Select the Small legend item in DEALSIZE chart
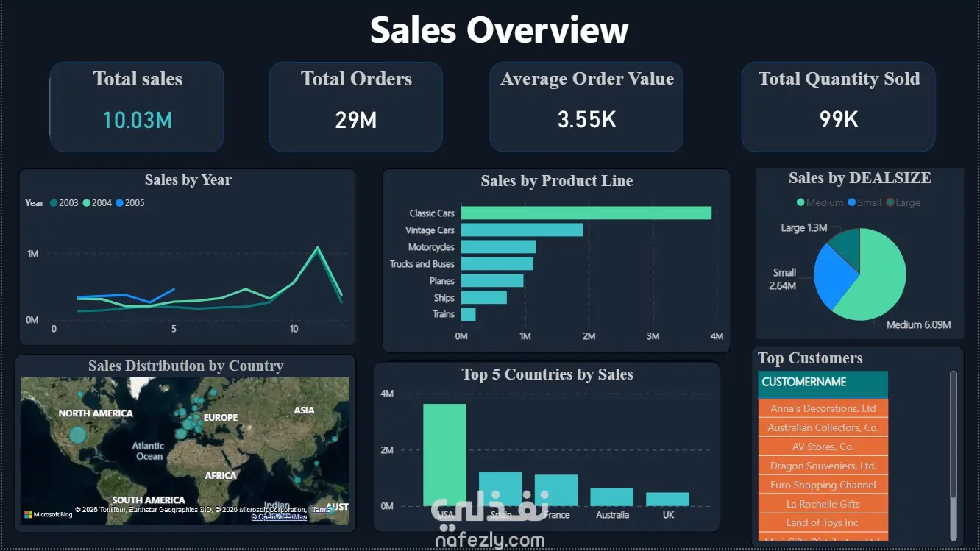980x551 pixels. pyautogui.click(x=864, y=202)
